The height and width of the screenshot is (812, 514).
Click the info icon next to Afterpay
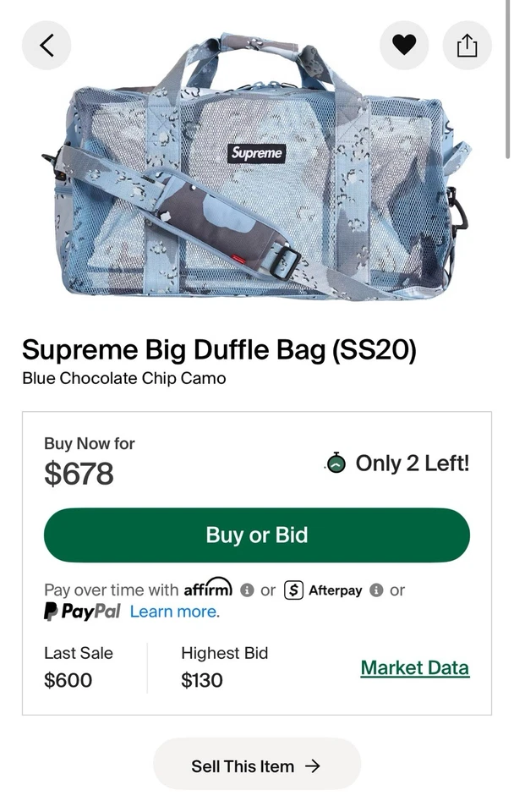point(375,590)
